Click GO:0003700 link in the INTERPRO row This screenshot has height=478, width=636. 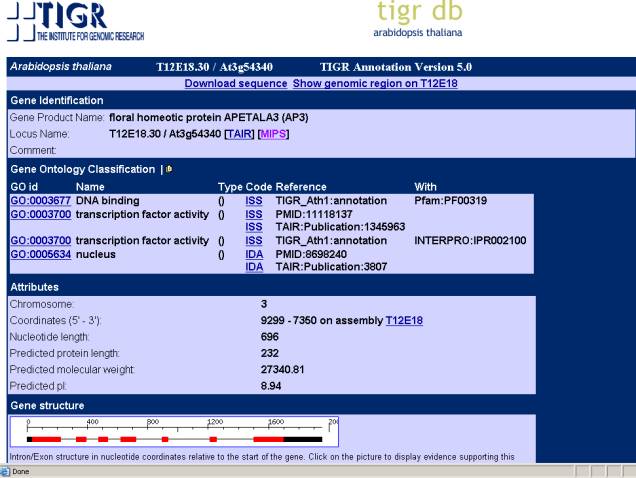tap(40, 240)
